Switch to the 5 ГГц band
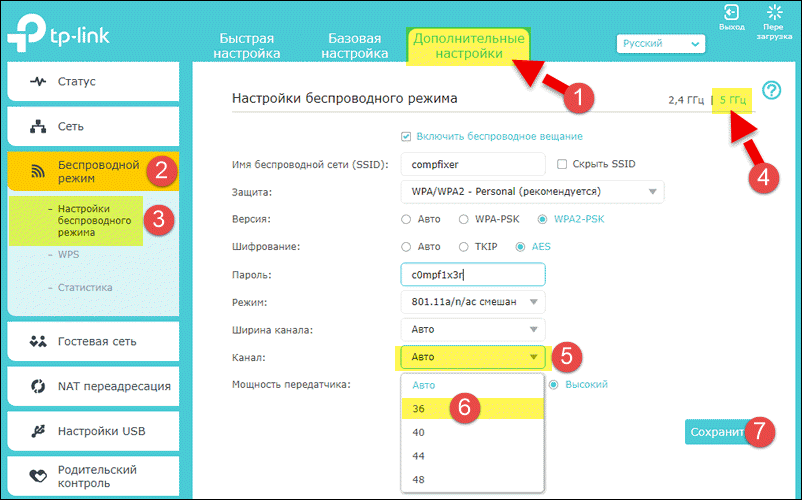 (732, 100)
